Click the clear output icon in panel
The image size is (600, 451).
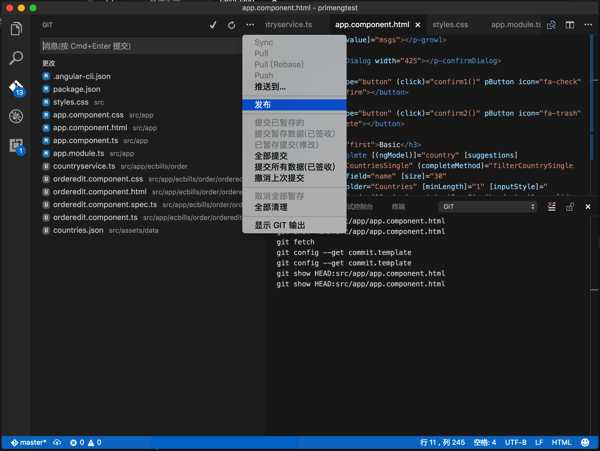pos(551,207)
